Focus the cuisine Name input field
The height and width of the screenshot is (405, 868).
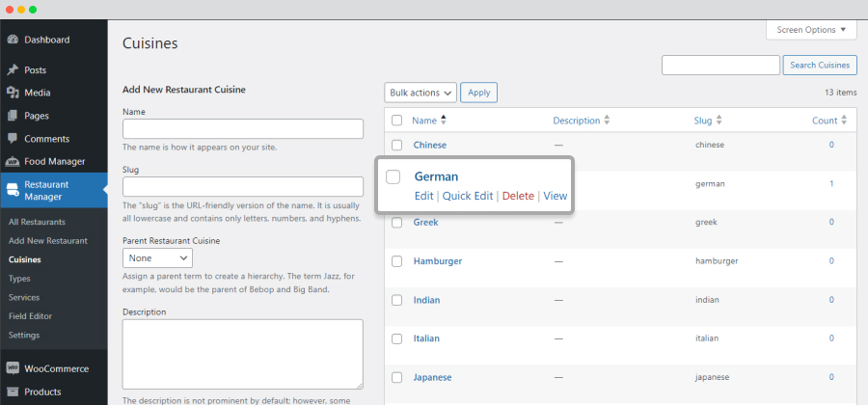243,129
